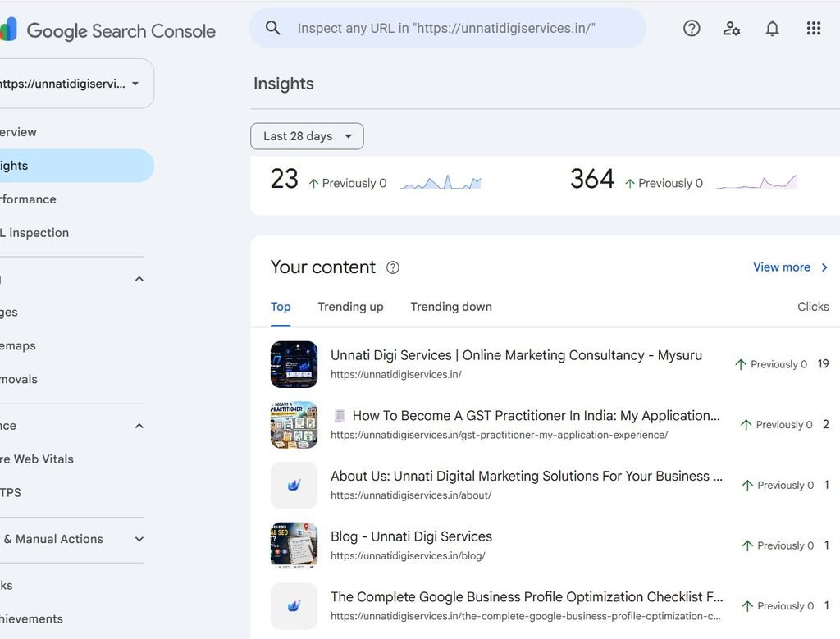
Task: Open the About Us page title
Action: point(526,476)
